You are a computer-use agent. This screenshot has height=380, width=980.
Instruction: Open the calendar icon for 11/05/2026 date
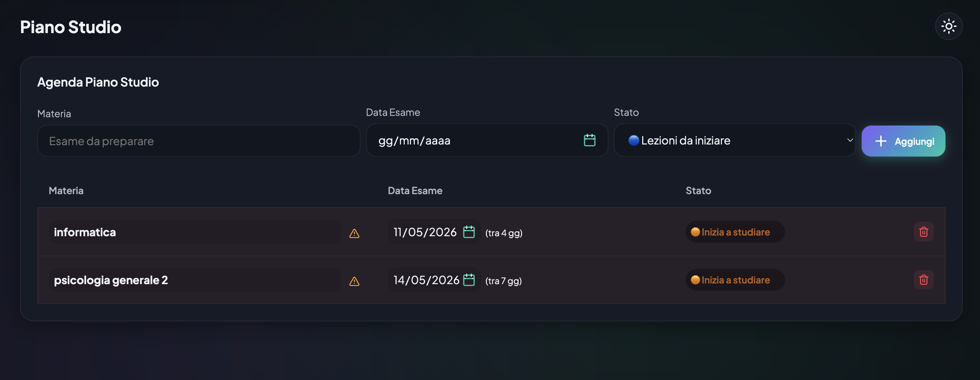[x=469, y=232]
